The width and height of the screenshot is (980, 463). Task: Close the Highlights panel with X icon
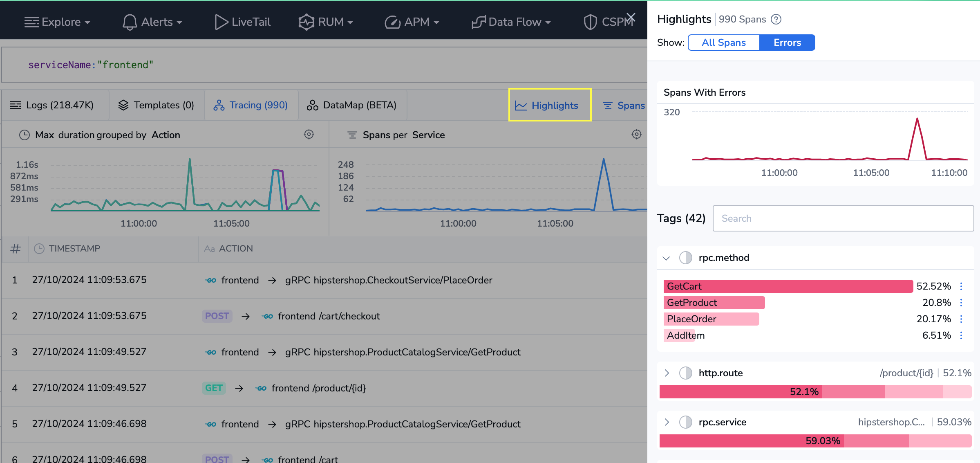(631, 18)
